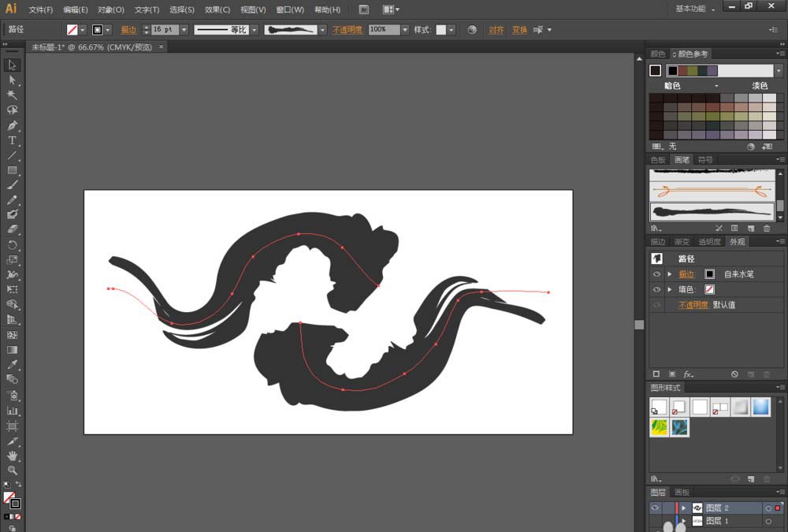Select the Pen tool in toolbar

12,125
